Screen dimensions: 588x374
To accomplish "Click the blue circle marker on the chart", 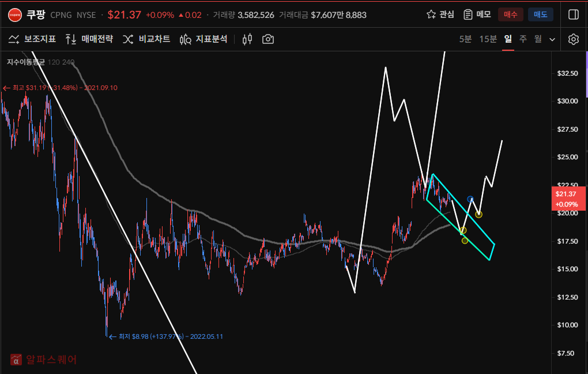I will click(470, 199).
